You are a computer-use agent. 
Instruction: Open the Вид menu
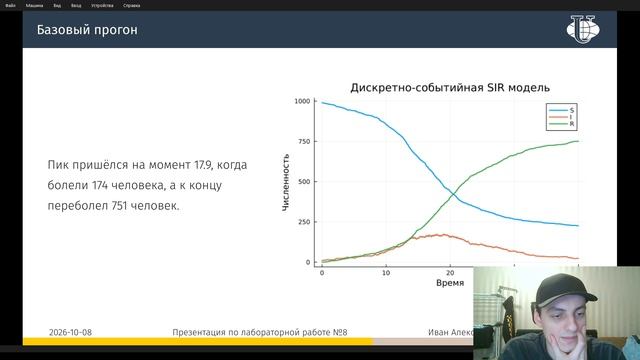point(57,6)
